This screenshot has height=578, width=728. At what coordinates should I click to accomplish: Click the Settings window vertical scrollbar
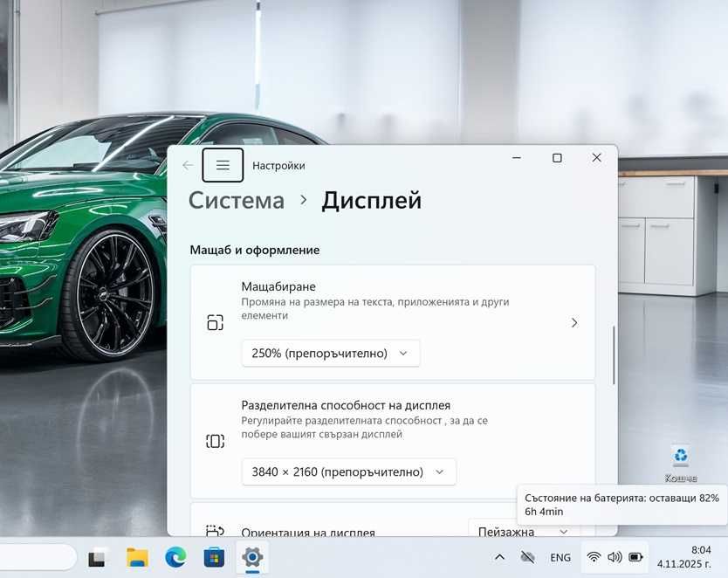(x=614, y=355)
